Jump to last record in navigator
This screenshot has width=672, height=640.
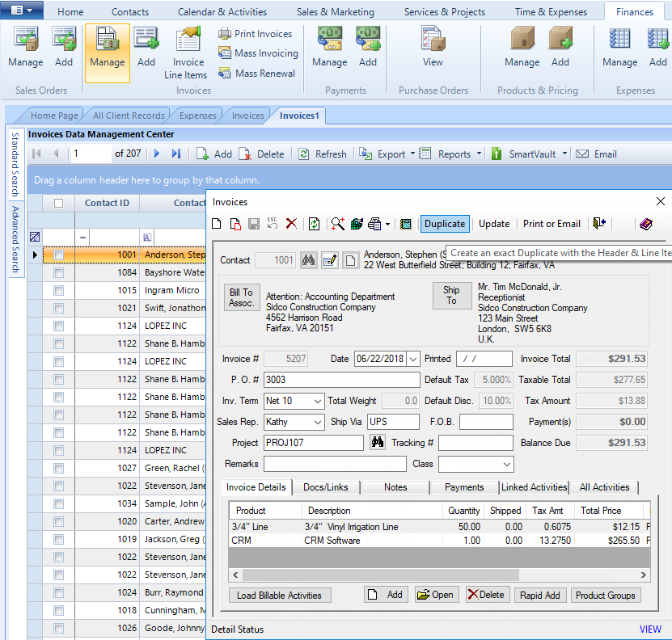176,154
